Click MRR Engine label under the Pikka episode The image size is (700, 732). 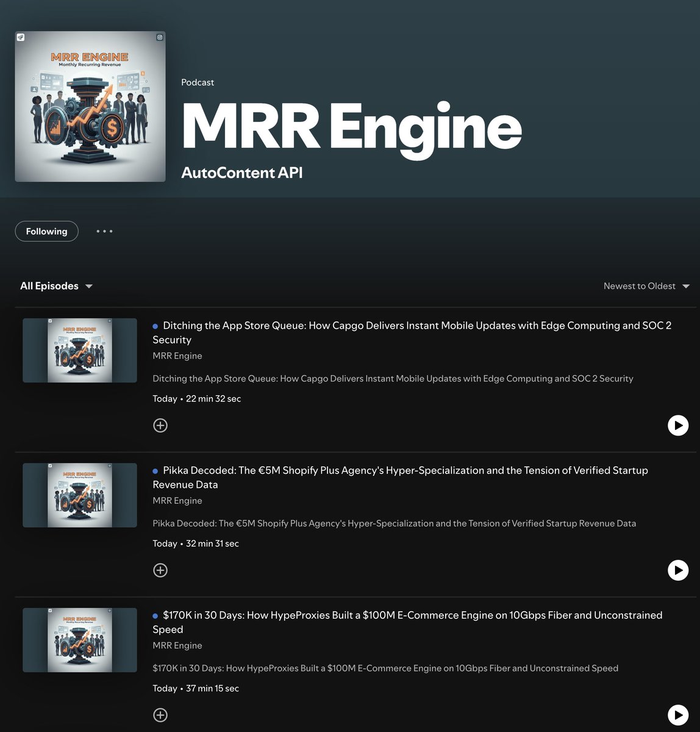pos(177,500)
